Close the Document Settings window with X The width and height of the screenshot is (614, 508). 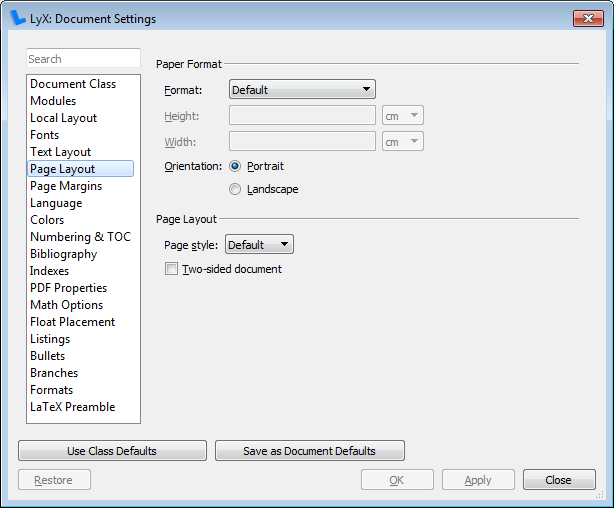pyautogui.click(x=588, y=18)
